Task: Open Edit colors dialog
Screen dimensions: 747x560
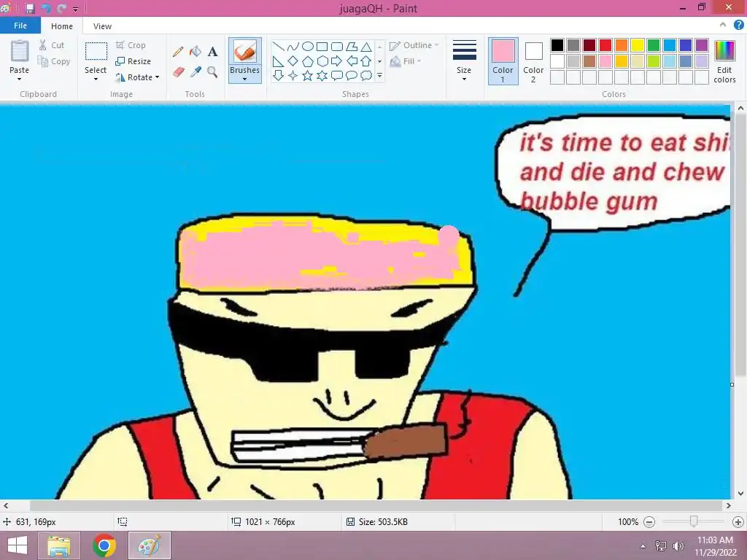Action: [724, 62]
